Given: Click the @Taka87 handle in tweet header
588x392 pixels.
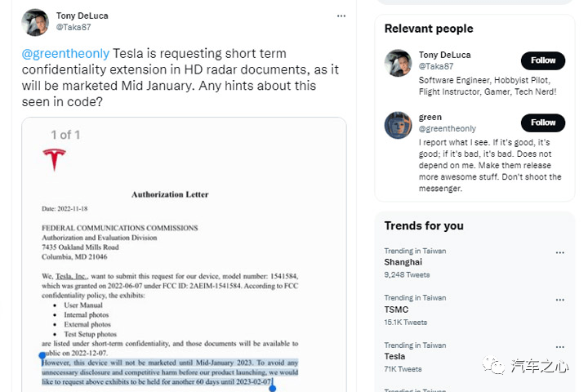Looking at the screenshot, I should [x=71, y=27].
